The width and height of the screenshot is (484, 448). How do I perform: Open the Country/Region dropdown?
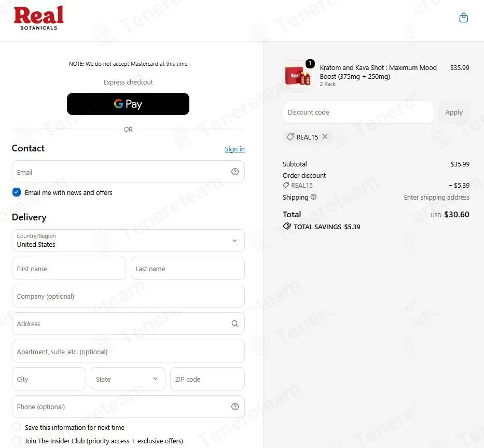pyautogui.click(x=128, y=241)
